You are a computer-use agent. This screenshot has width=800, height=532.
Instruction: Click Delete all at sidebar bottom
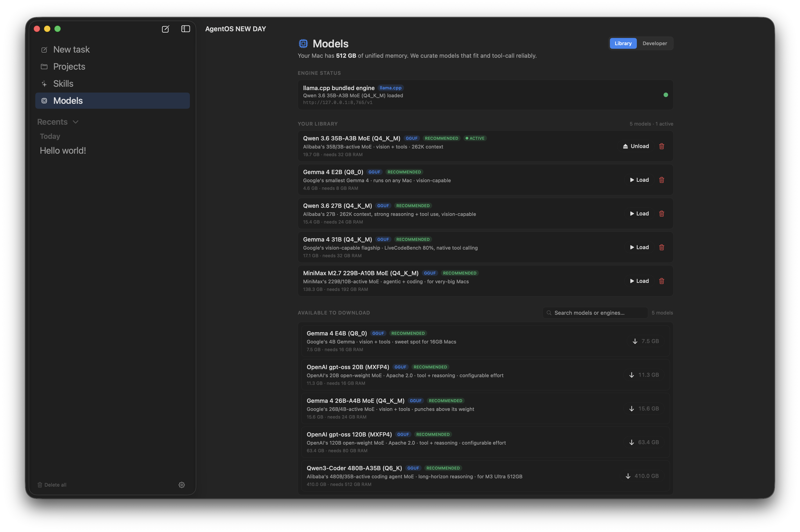click(52, 485)
